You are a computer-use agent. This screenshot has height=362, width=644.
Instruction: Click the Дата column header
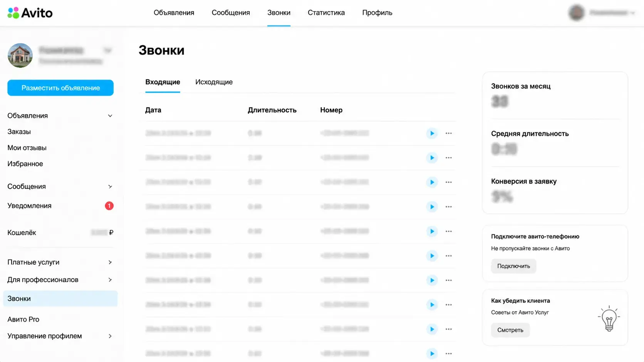pos(153,110)
